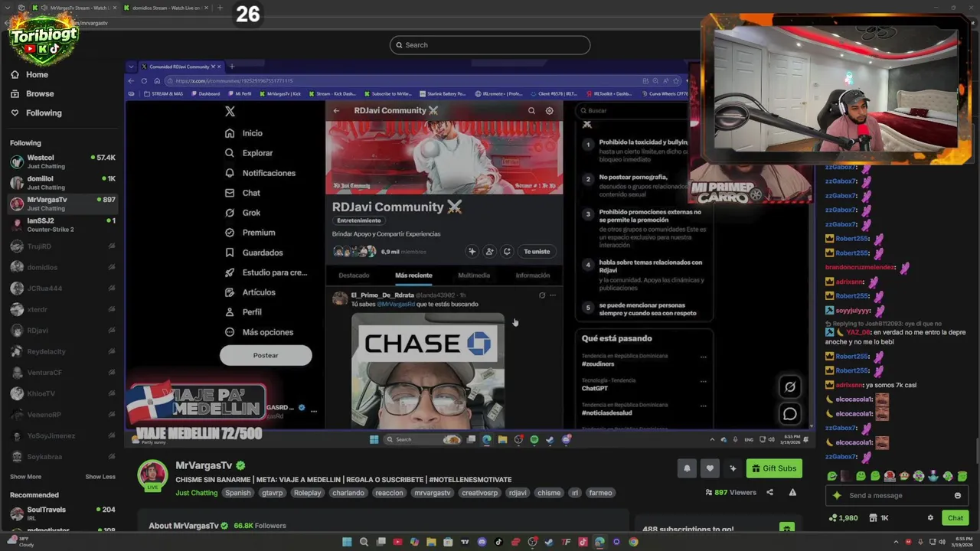The height and width of the screenshot is (551, 980).
Task: Open chat settings gear icon
Action: tap(930, 518)
